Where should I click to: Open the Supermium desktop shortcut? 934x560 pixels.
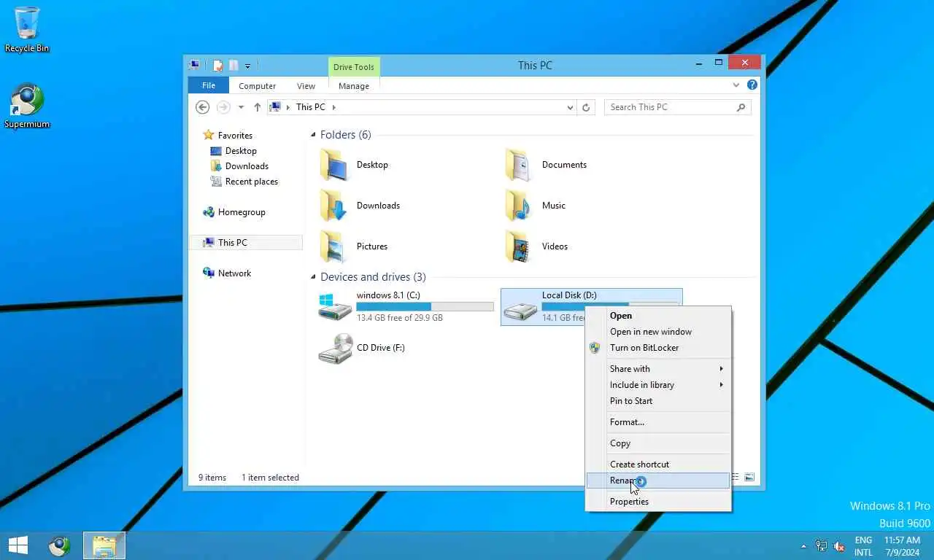coord(27,106)
